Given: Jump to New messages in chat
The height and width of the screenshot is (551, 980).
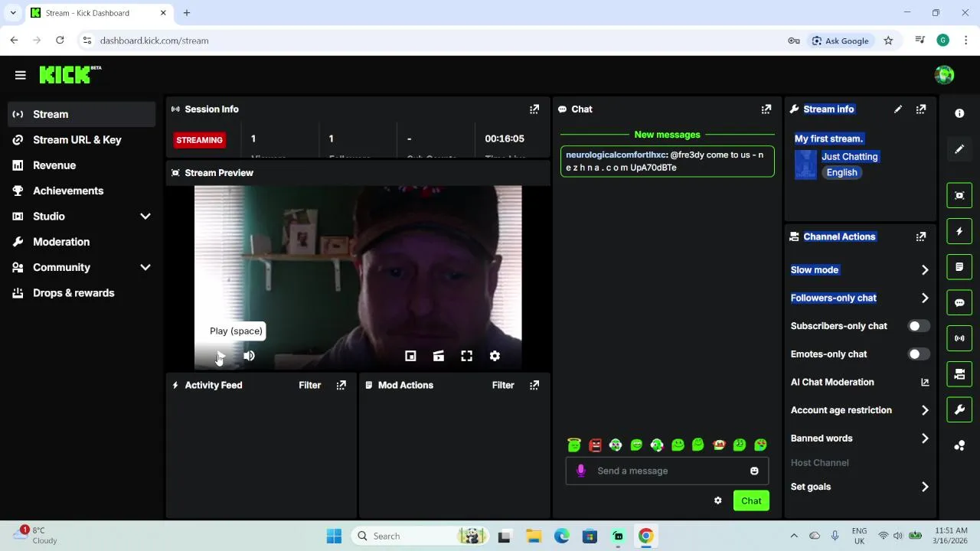Looking at the screenshot, I should 667,135.
